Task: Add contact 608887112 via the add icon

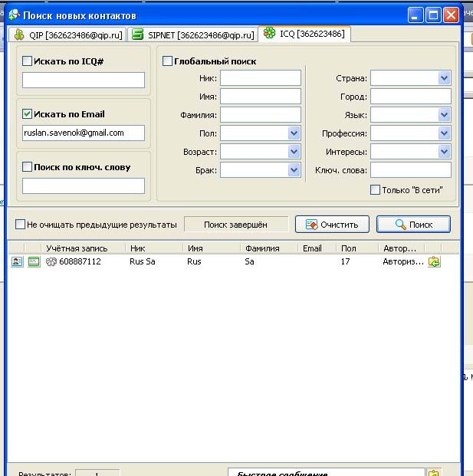Action: coord(434,261)
